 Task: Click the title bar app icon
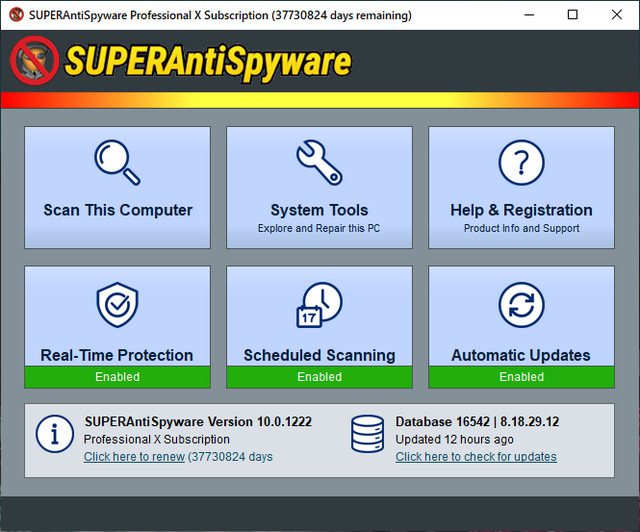pyautogui.click(x=16, y=15)
